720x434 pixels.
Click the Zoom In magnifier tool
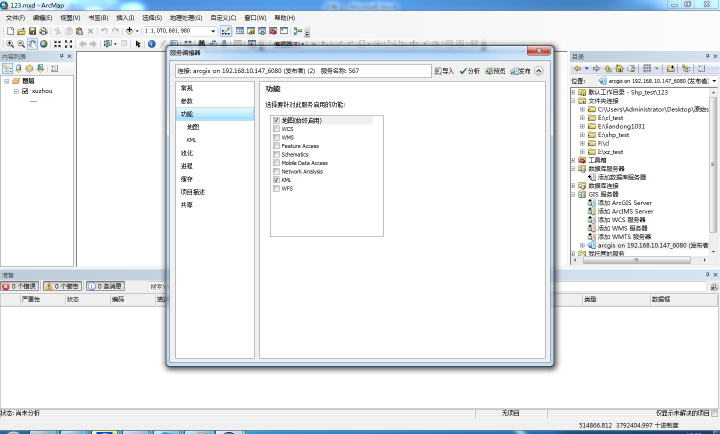(10, 44)
